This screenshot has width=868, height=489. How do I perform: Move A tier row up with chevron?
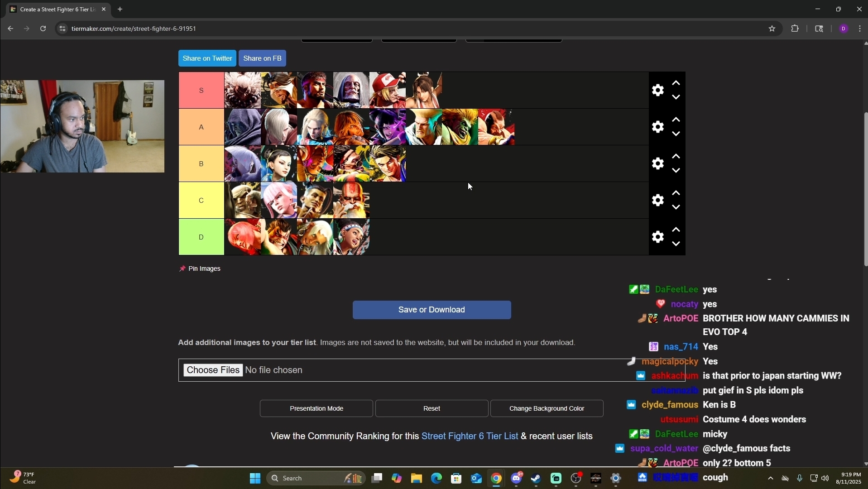(676, 120)
